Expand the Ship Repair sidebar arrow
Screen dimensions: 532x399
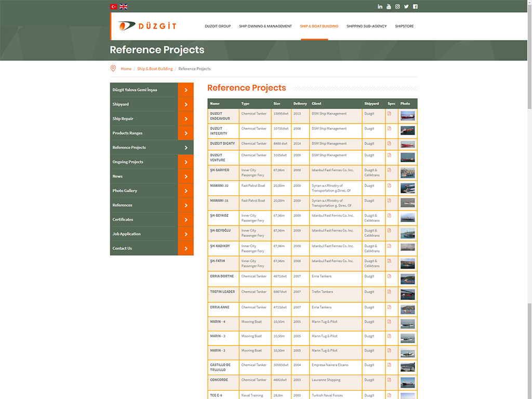click(x=185, y=119)
